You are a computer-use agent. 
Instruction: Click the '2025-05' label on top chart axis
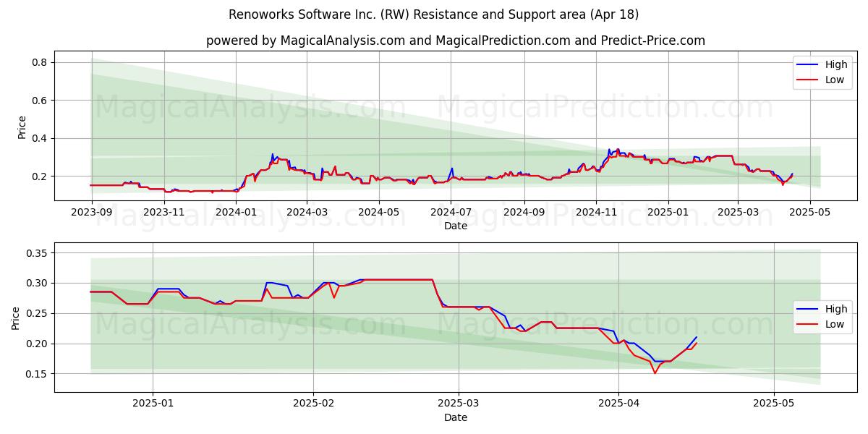coord(811,212)
